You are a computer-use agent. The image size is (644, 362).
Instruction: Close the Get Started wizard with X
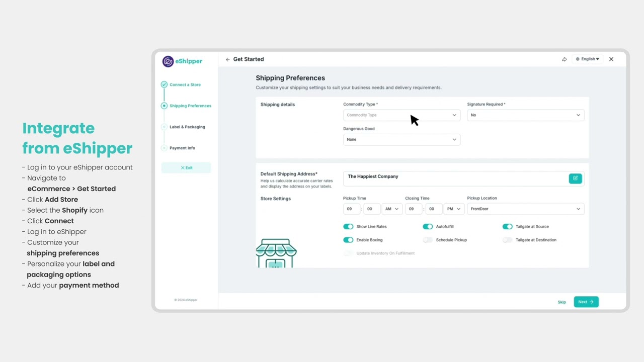click(611, 59)
